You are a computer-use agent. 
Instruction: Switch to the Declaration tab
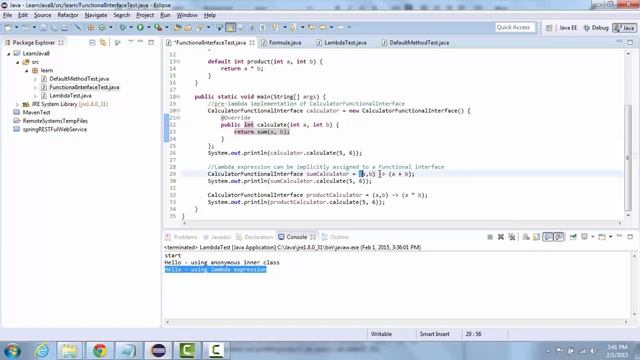pyautogui.click(x=254, y=237)
